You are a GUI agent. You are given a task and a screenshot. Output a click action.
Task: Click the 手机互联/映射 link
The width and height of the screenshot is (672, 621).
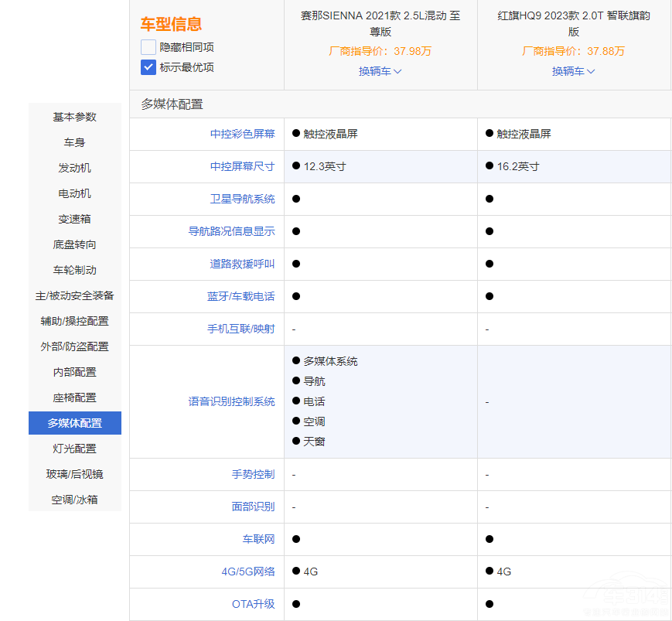(x=240, y=329)
